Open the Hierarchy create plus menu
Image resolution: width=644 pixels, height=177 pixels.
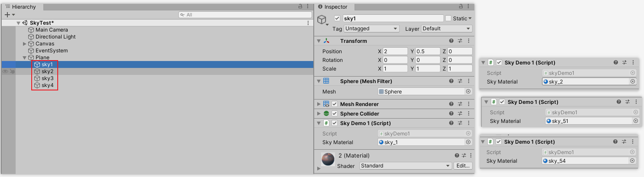pyautogui.click(x=10, y=15)
